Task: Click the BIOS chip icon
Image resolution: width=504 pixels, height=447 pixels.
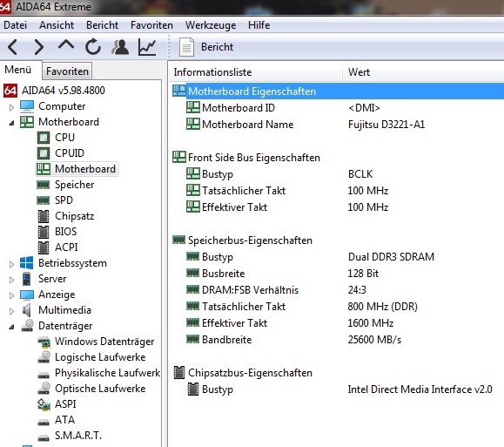Action: [x=44, y=232]
